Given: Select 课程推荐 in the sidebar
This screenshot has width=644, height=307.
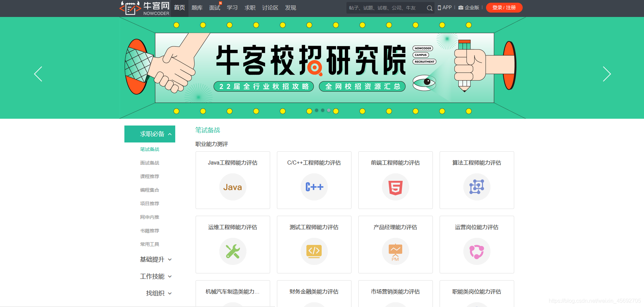Looking at the screenshot, I should (x=149, y=176).
